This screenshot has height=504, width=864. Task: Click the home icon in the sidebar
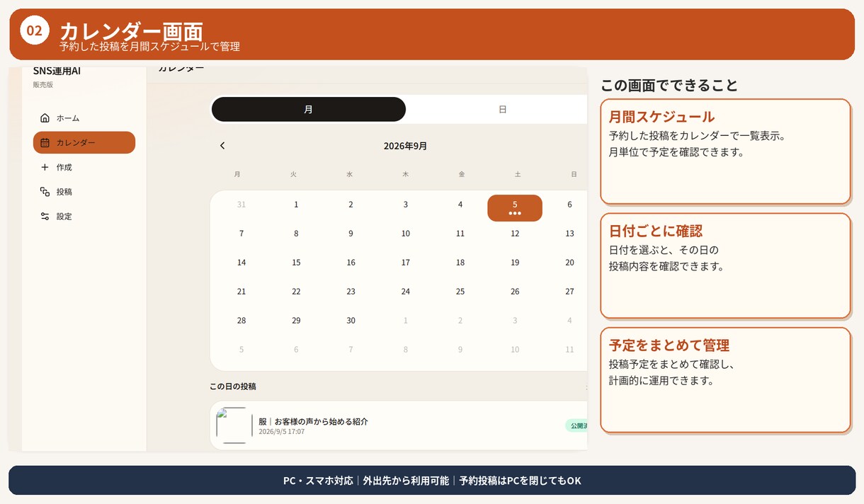pos(45,118)
